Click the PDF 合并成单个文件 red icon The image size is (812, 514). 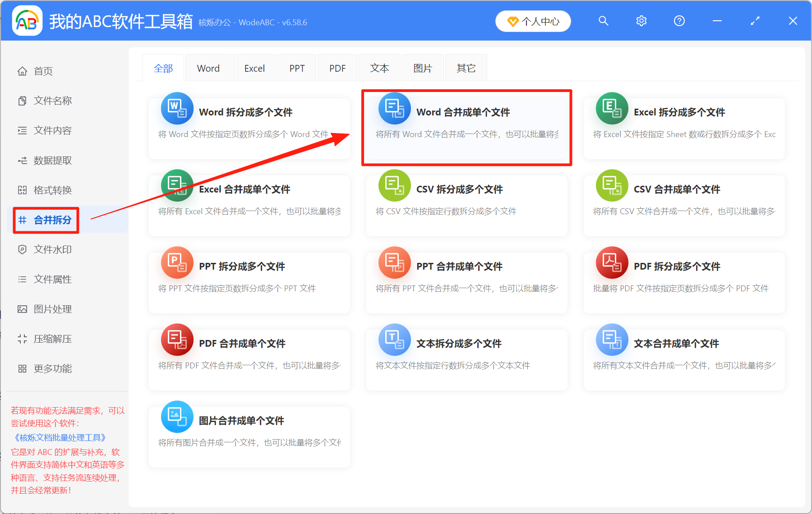(177, 340)
